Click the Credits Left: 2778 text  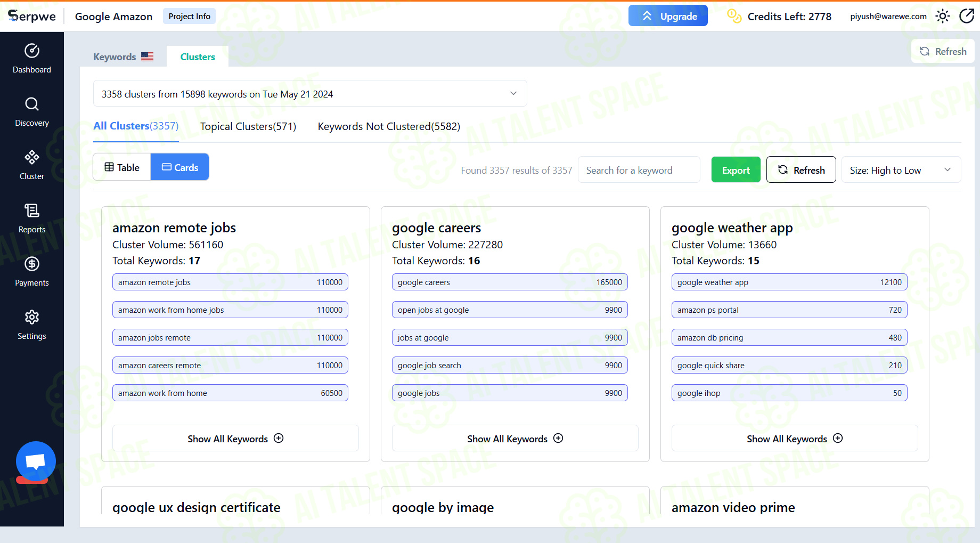tap(789, 17)
